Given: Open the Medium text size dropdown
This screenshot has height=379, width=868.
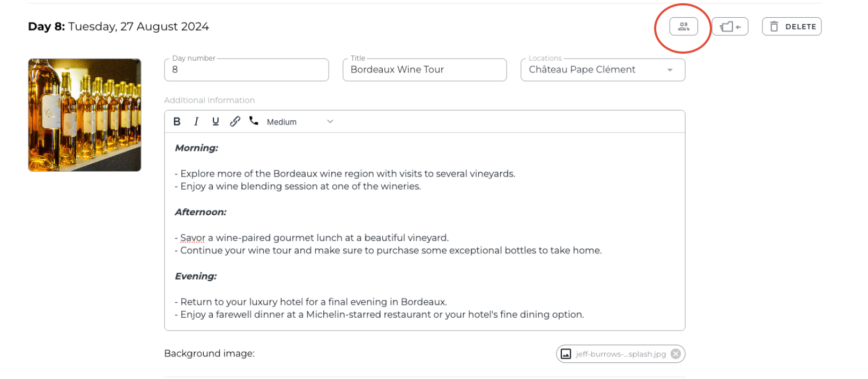Looking at the screenshot, I should pos(300,122).
